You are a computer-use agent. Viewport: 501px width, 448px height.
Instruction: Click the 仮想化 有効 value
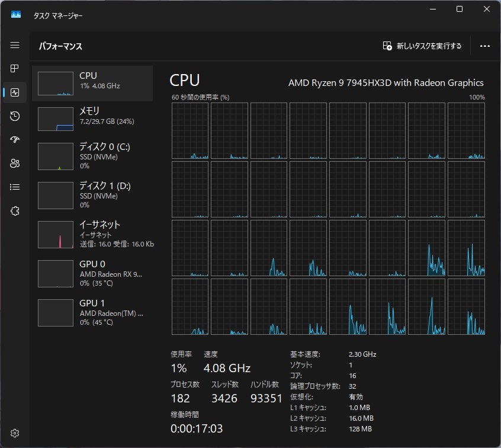(x=356, y=397)
